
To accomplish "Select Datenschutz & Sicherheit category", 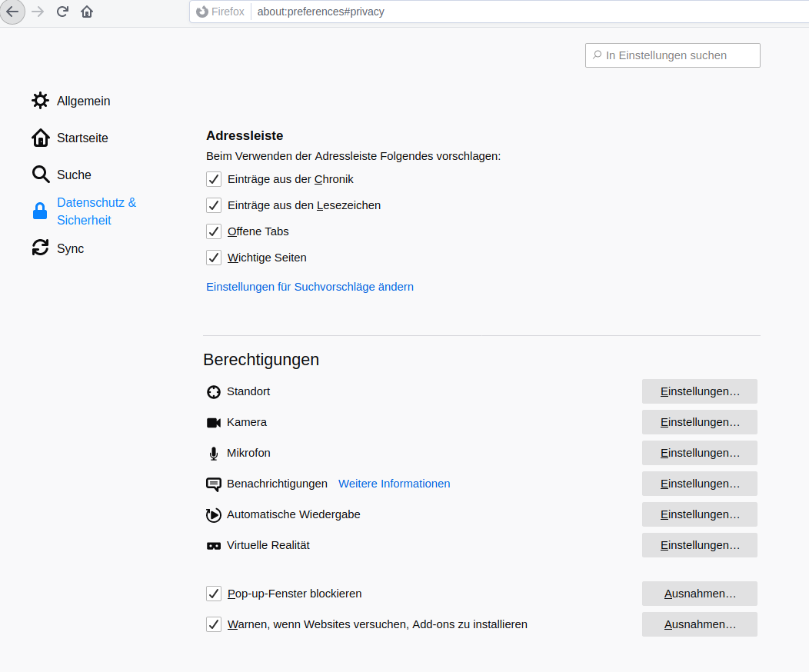I will pyautogui.click(x=96, y=211).
